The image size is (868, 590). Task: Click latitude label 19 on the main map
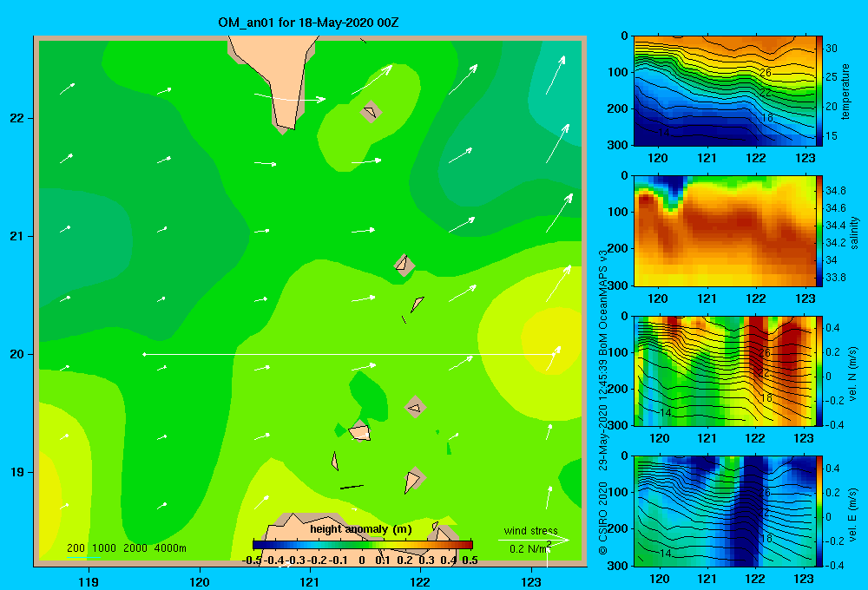pos(17,472)
